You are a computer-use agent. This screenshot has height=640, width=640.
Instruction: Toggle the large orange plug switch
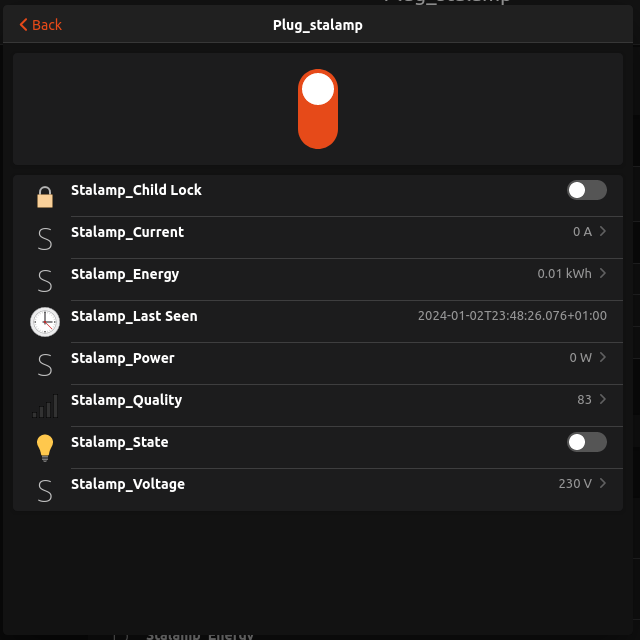pyautogui.click(x=318, y=109)
